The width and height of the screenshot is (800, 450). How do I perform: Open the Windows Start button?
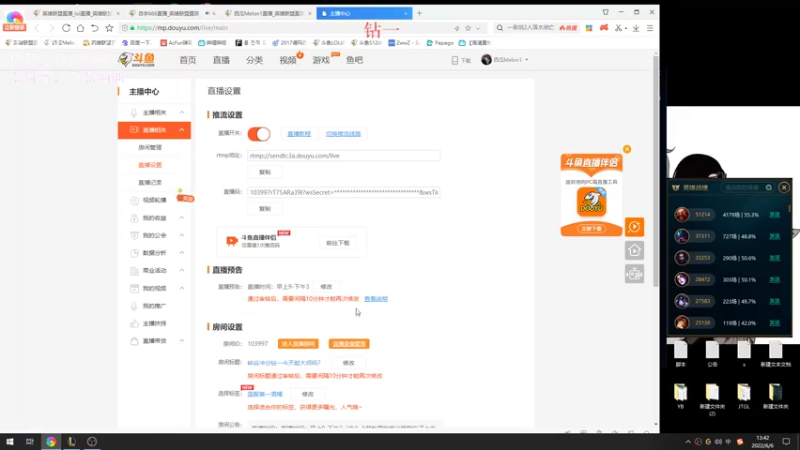[10, 441]
